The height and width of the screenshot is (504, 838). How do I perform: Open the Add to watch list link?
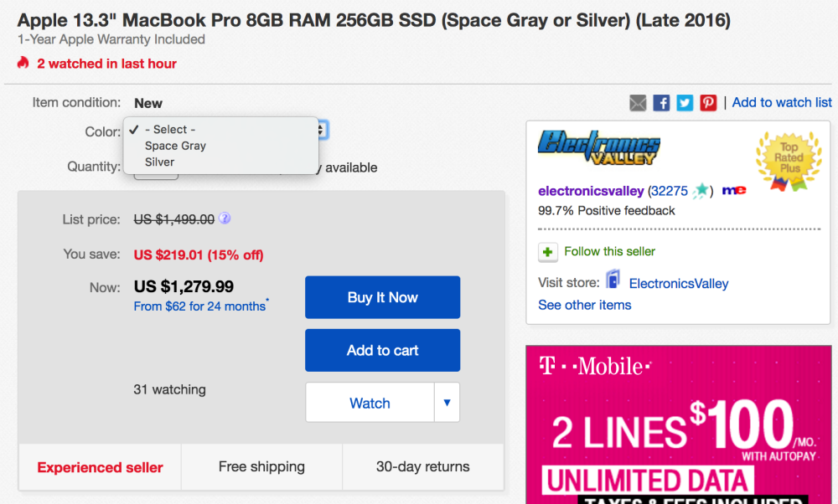point(782,102)
